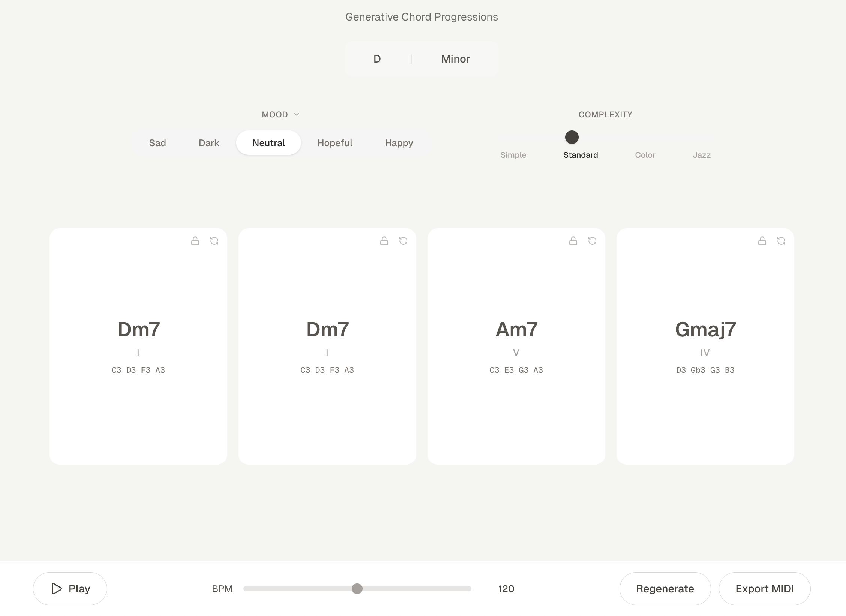
Task: Refresh the Gmaj7 chord card
Action: tap(781, 241)
